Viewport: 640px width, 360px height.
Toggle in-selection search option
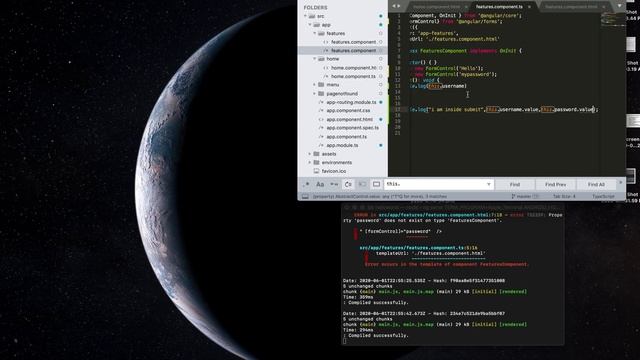click(x=362, y=184)
